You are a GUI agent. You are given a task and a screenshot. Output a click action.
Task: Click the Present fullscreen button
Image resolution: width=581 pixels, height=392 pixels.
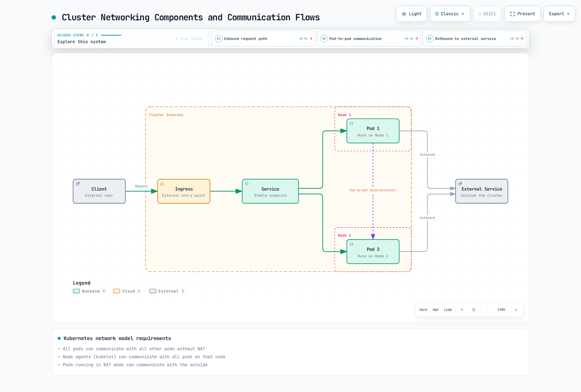522,14
